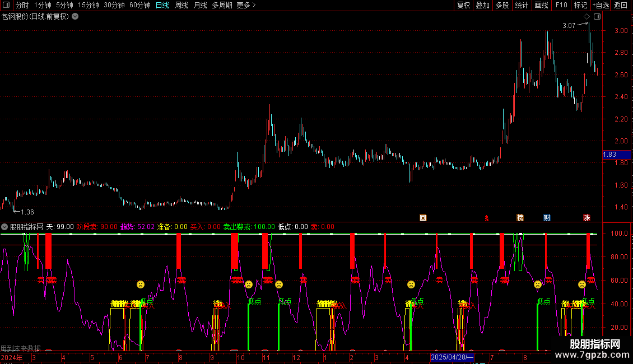Click the red S marker icon
This screenshot has height=364, width=633.
tap(487, 218)
